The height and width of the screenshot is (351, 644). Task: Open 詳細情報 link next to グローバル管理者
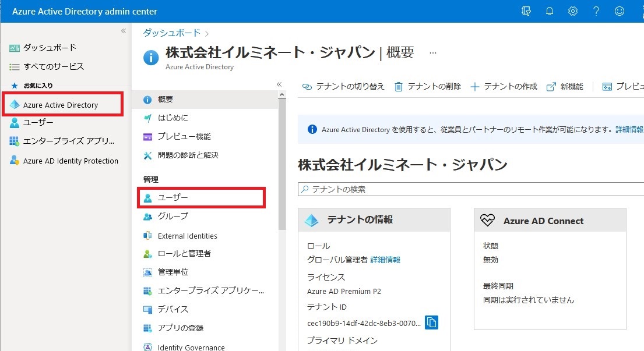coord(385,260)
